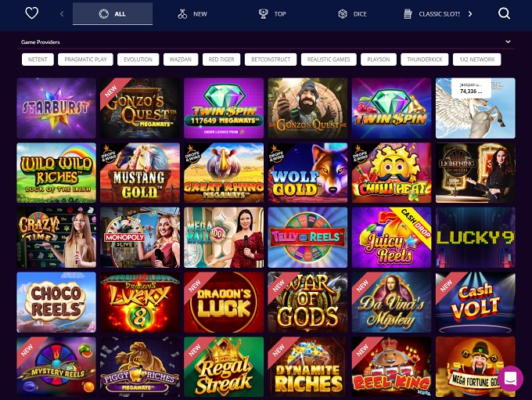Open Crazy Time live game

(x=56, y=237)
